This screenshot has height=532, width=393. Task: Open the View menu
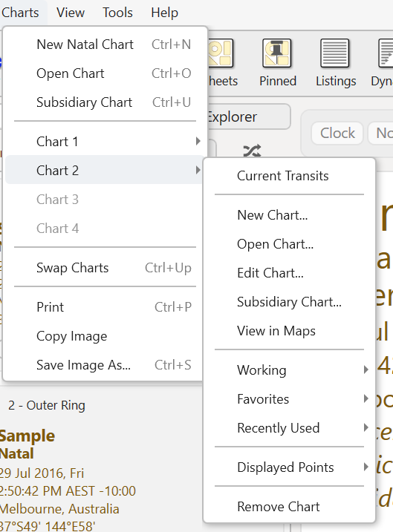click(71, 13)
